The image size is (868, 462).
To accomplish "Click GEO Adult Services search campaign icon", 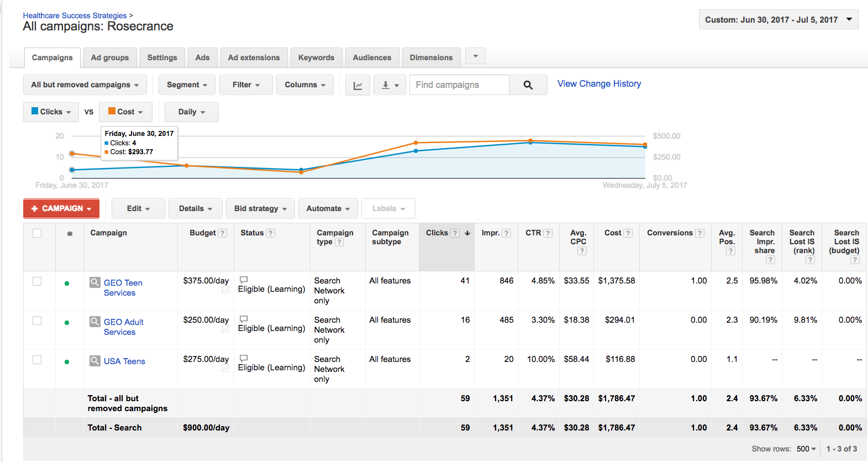I will [95, 322].
